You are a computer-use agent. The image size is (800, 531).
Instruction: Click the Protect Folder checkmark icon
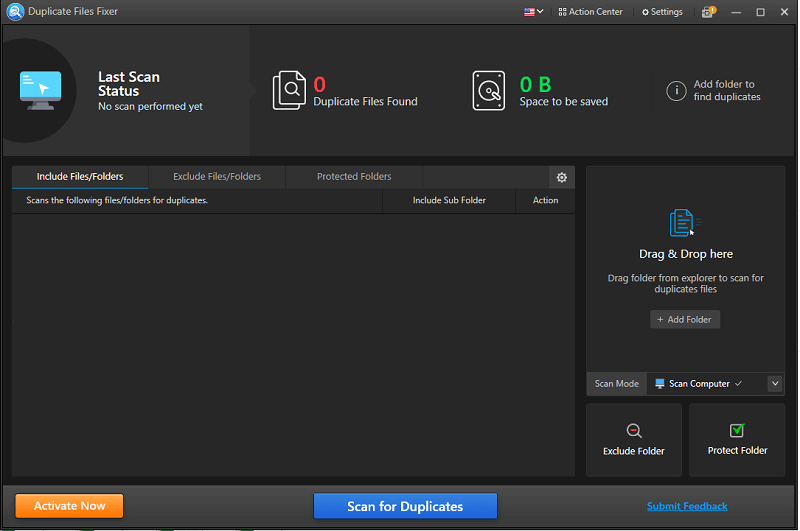pos(737,430)
